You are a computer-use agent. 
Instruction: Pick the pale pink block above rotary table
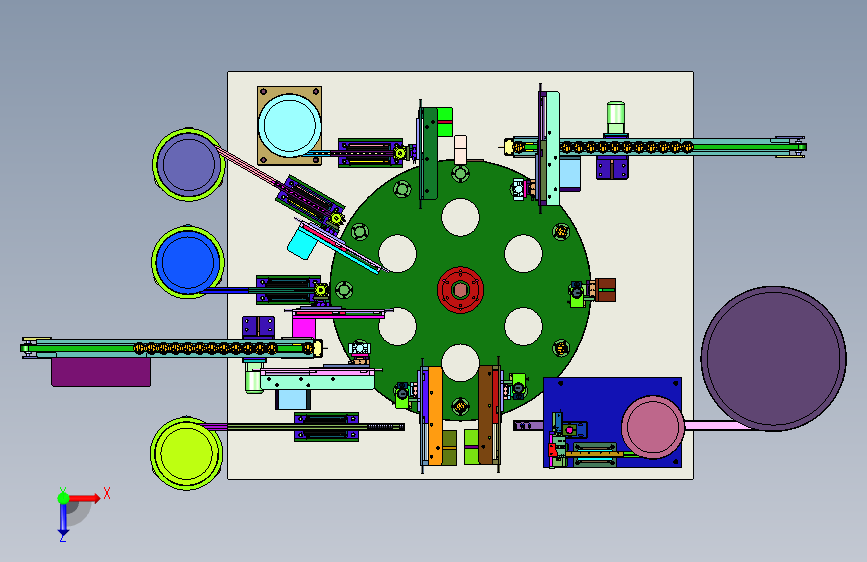[461, 149]
